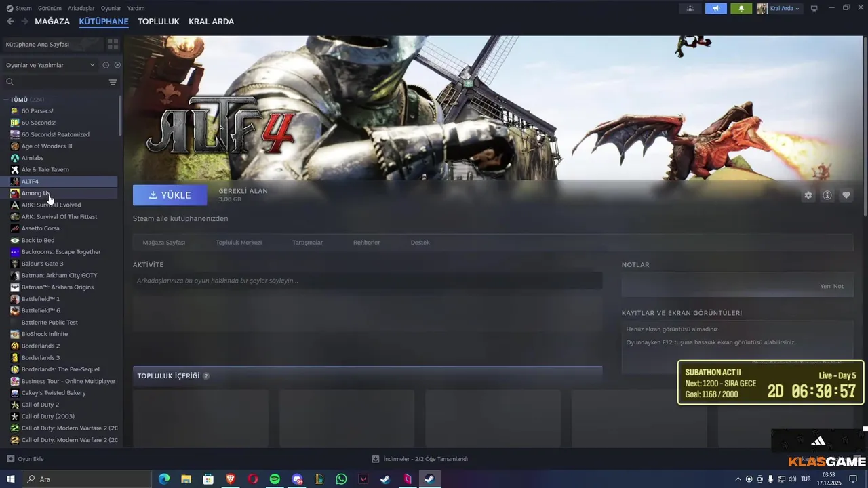
Task: Switch to Big Picture mode monitor icon
Action: click(814, 9)
